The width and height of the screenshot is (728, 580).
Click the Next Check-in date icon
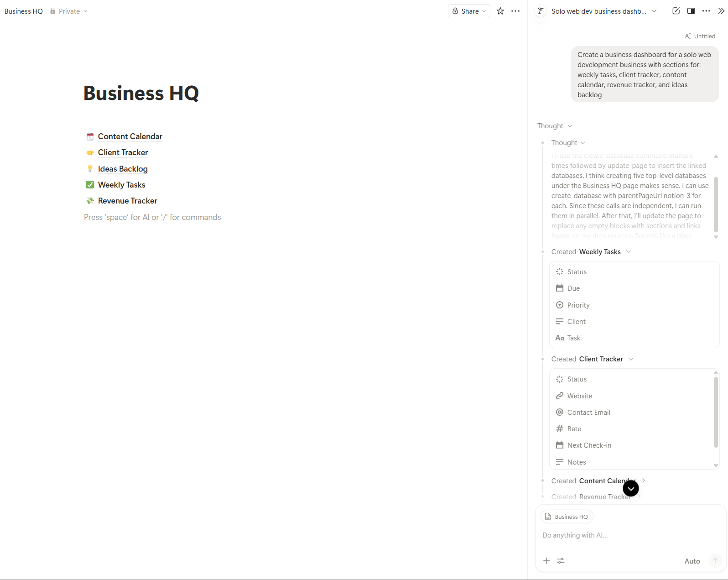(x=560, y=445)
